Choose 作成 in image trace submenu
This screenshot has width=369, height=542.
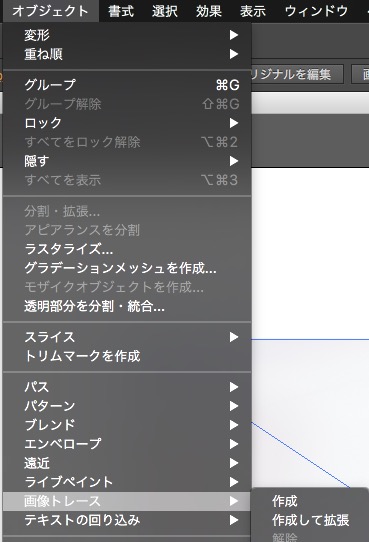coord(310,501)
